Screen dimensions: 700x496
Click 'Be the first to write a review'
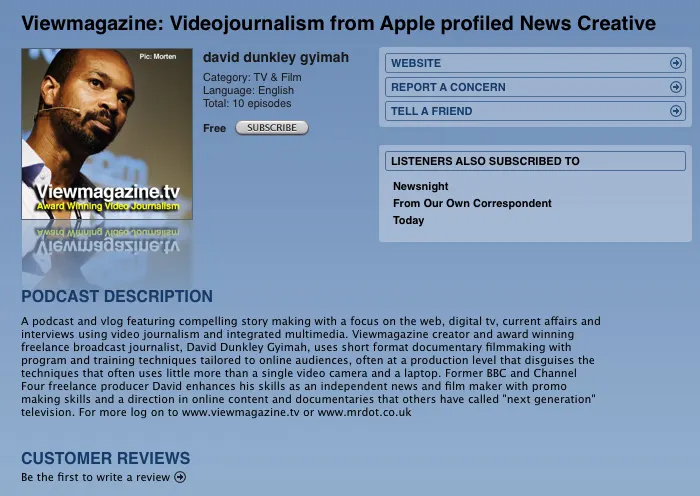click(x=96, y=477)
